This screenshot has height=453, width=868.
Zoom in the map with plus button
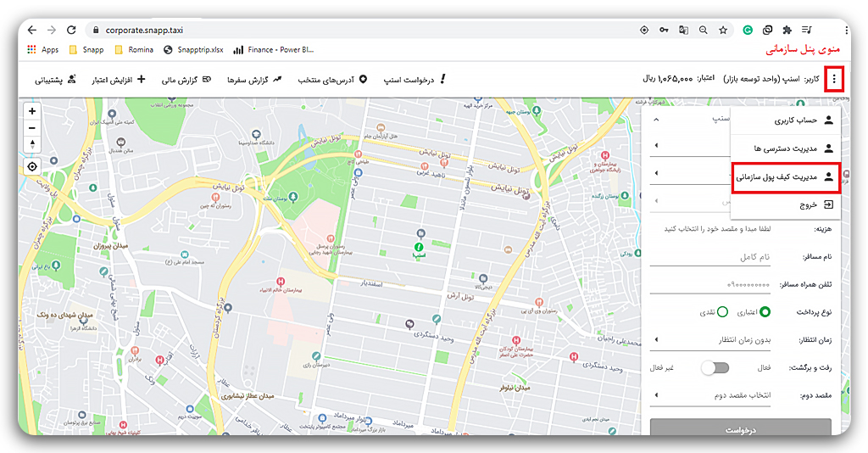point(32,111)
